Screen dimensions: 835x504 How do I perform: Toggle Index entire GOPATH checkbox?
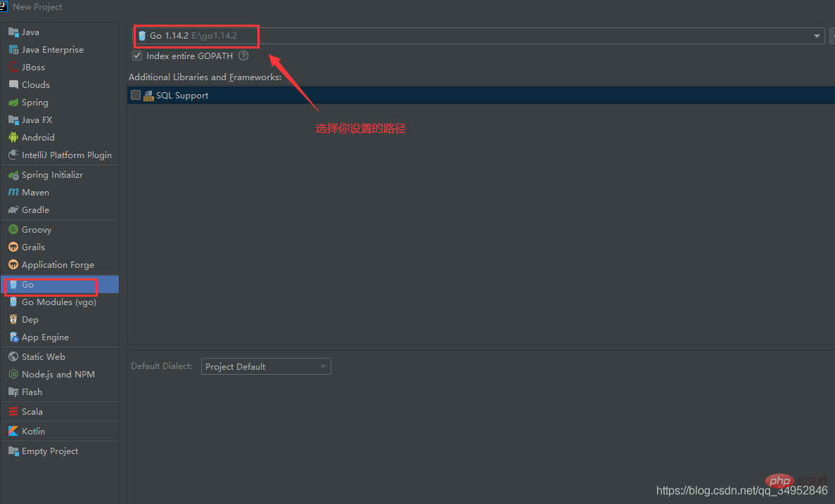tap(137, 56)
